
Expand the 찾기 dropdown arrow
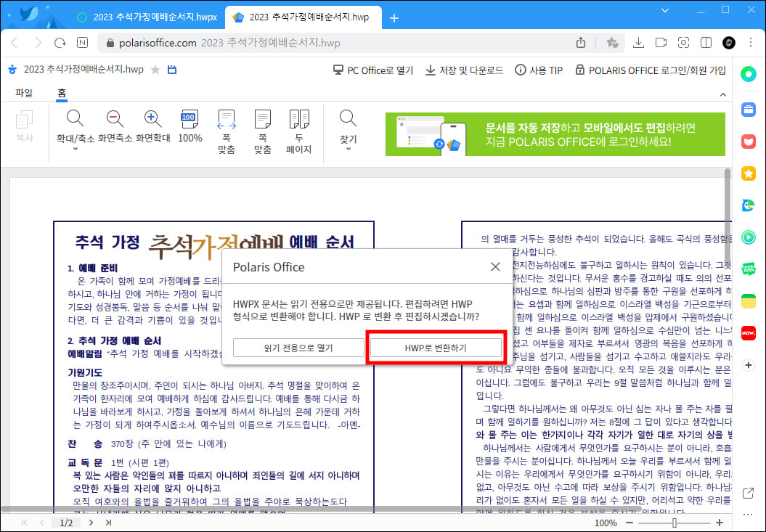pos(348,149)
